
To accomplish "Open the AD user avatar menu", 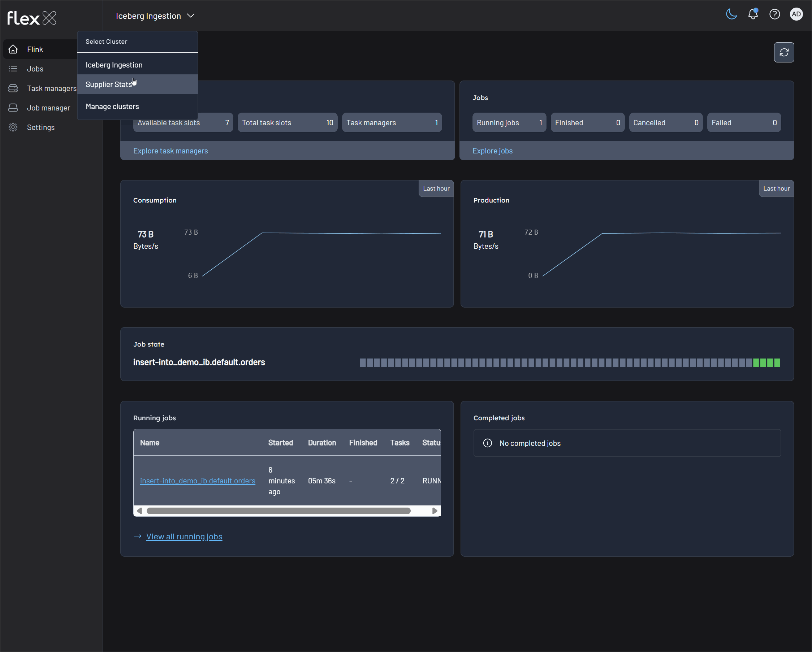I will click(796, 14).
